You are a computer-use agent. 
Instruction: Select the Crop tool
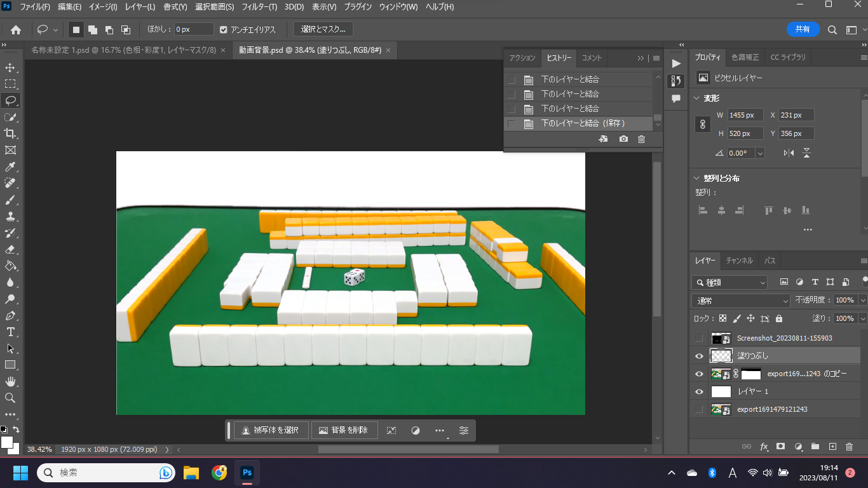click(10, 133)
